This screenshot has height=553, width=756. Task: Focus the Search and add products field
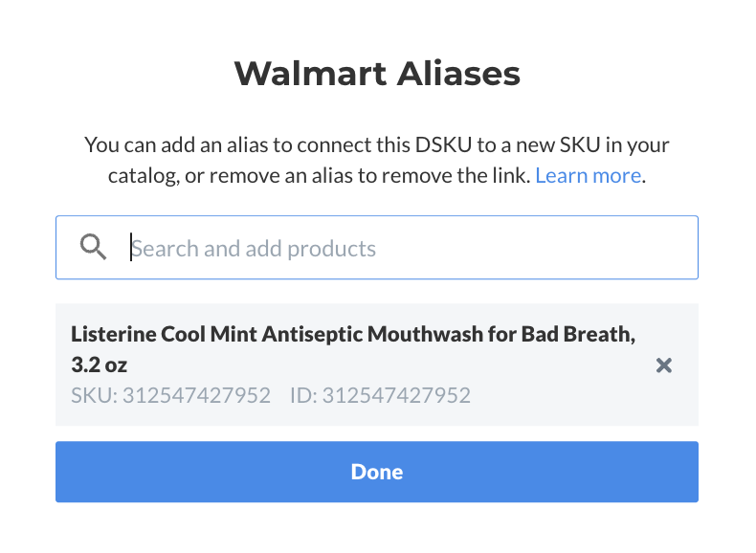377,248
